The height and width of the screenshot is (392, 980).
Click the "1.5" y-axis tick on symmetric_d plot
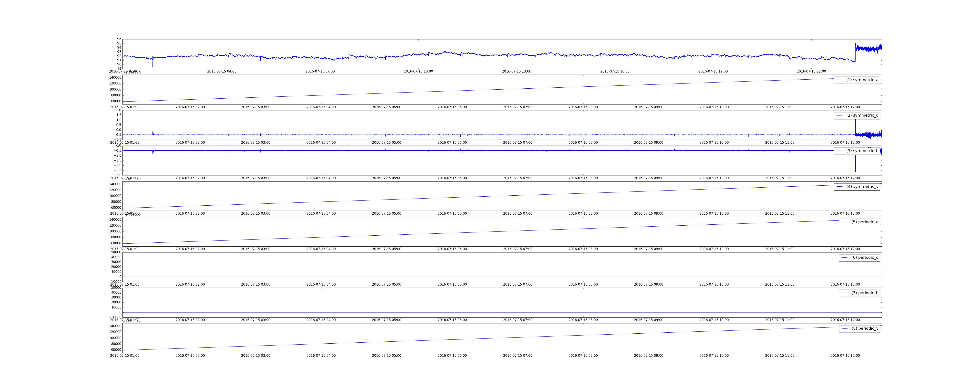[x=119, y=115]
